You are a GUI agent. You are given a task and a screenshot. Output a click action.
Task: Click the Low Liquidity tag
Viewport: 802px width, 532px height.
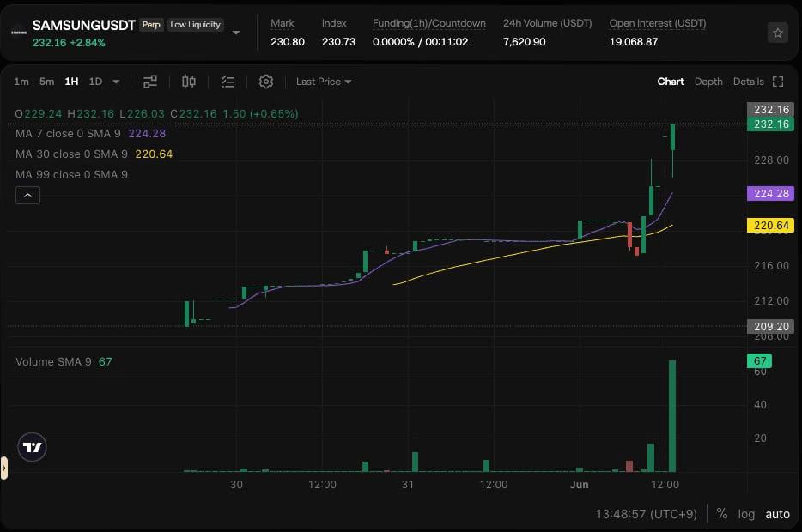[196, 25]
